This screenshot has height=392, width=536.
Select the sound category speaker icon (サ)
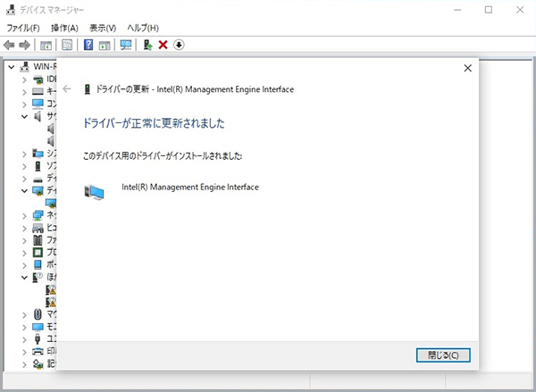pyautogui.click(x=38, y=116)
